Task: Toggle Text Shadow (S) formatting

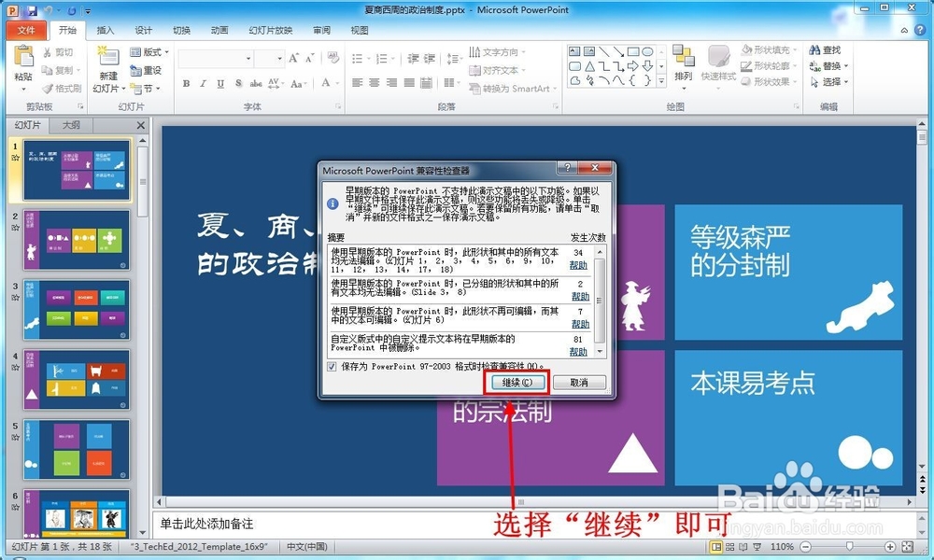Action: tap(238, 83)
